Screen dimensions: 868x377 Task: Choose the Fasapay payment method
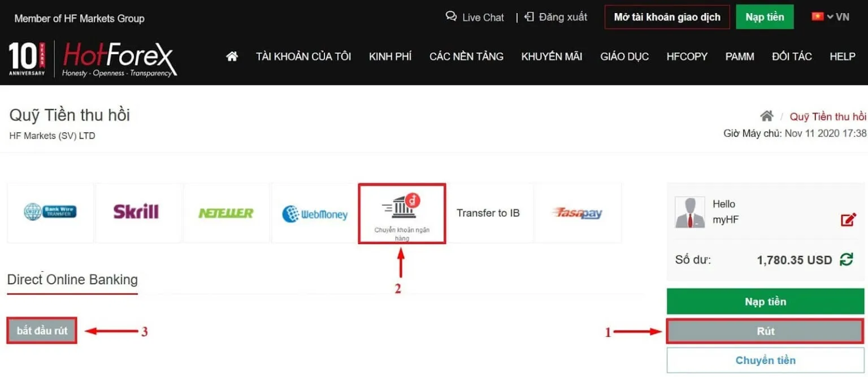577,213
